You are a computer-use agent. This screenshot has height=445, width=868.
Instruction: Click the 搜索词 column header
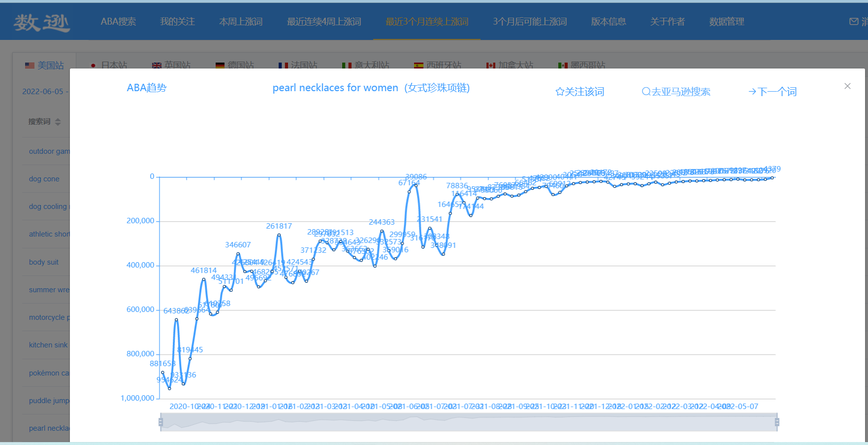point(39,122)
